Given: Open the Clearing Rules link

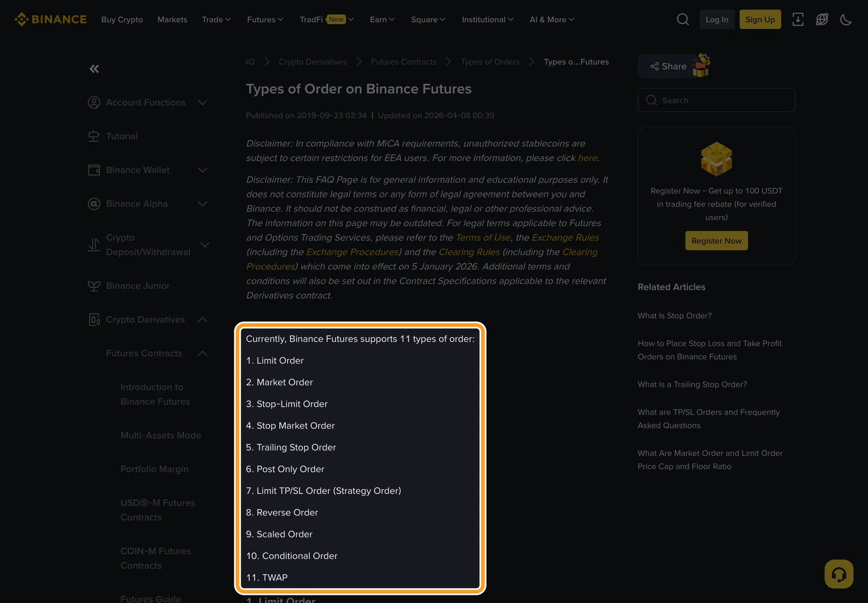Looking at the screenshot, I should pyautogui.click(x=469, y=252).
